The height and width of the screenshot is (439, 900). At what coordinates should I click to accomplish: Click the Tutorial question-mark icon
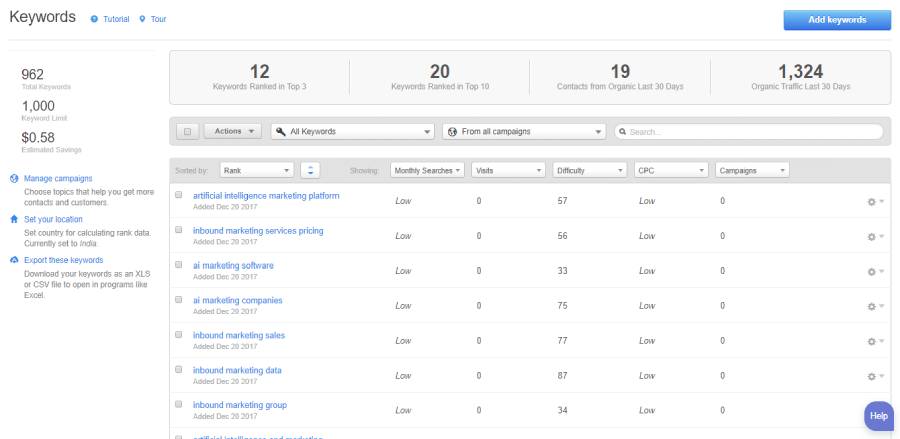(94, 19)
